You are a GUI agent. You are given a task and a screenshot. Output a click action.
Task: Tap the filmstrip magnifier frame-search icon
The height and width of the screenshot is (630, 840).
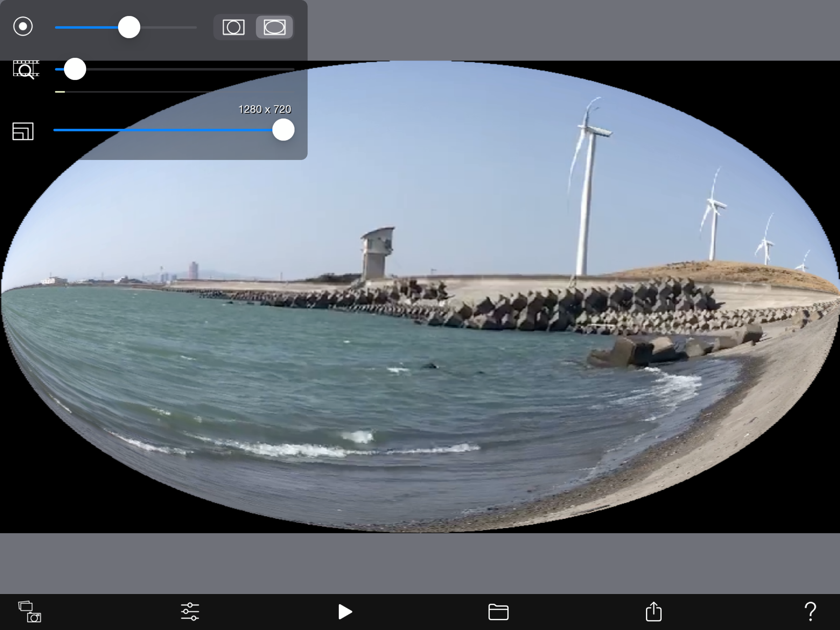point(26,70)
